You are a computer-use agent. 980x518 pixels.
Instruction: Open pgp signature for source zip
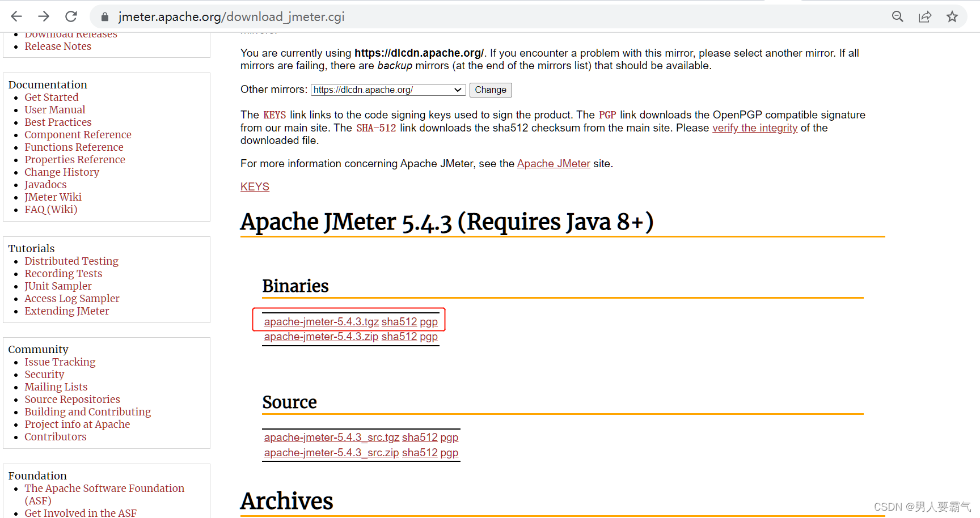click(x=449, y=453)
